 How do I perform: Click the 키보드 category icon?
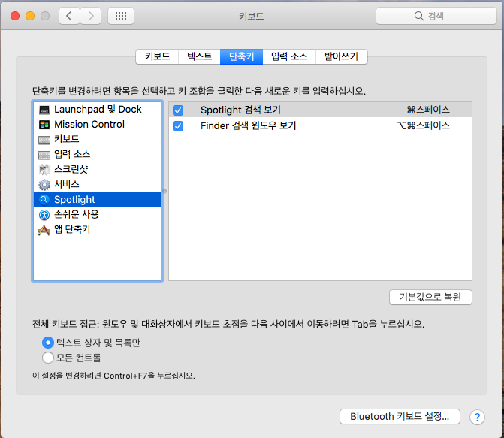pyautogui.click(x=44, y=140)
